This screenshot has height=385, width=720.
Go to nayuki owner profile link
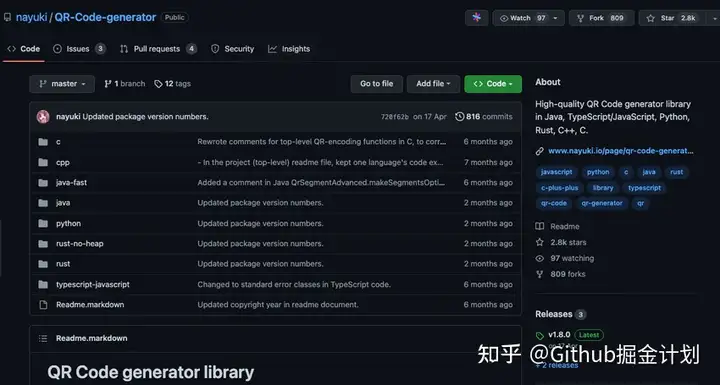coord(31,17)
